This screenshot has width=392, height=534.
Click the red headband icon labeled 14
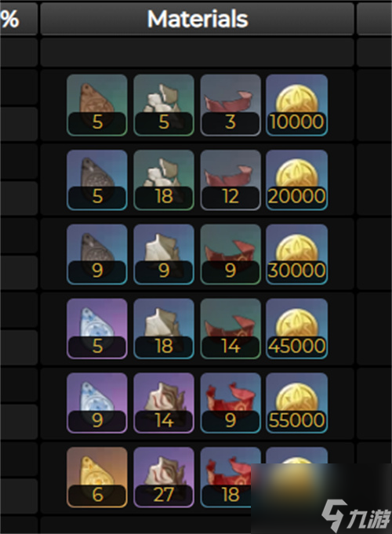[230, 329]
